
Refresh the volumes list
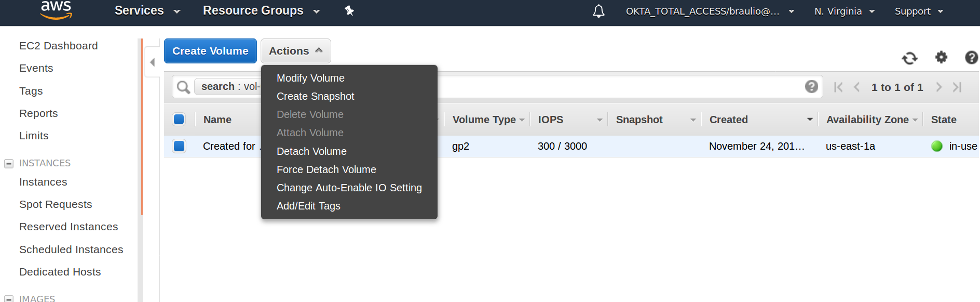909,58
